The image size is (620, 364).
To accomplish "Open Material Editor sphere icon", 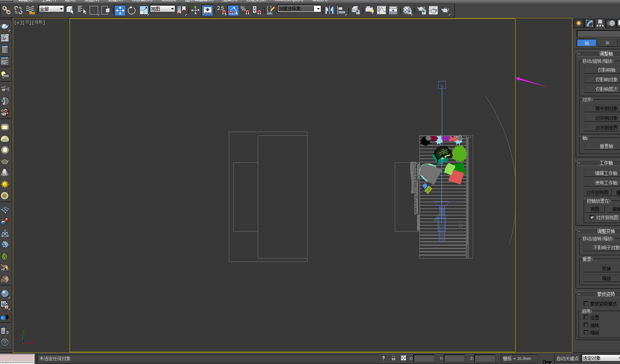I will pos(407,10).
